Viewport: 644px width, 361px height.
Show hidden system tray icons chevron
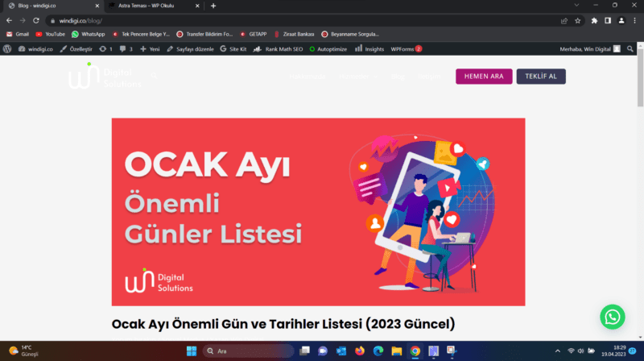tap(557, 351)
